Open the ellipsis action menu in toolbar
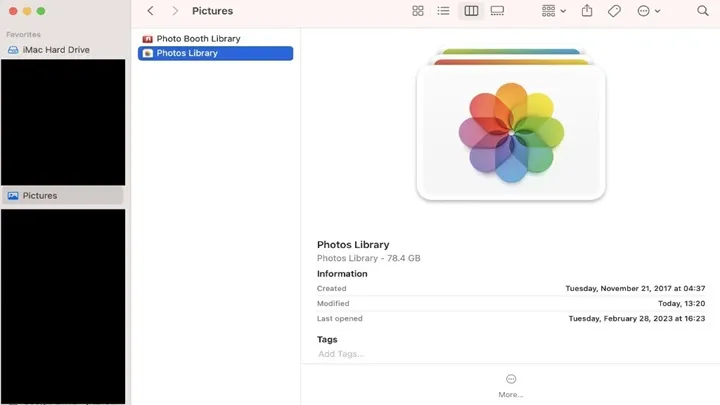The width and height of the screenshot is (720, 405). [648, 11]
